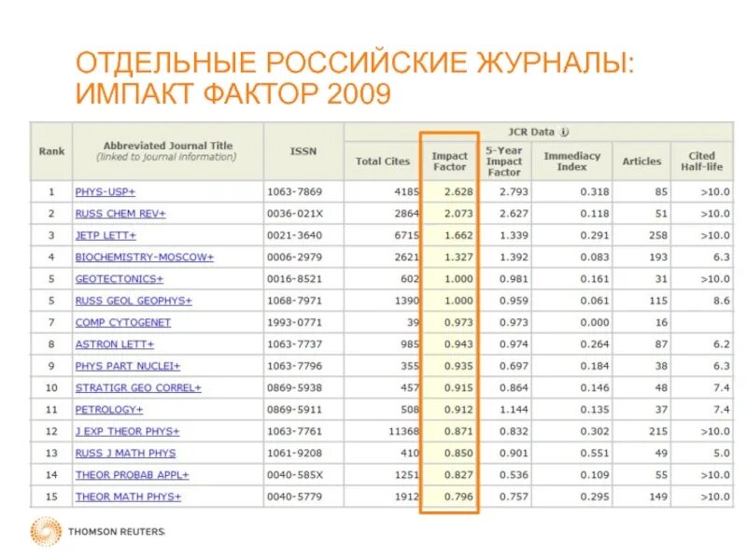The image size is (747, 560).
Task: Select the ISSN value 0021-3640
Action: tap(294, 236)
